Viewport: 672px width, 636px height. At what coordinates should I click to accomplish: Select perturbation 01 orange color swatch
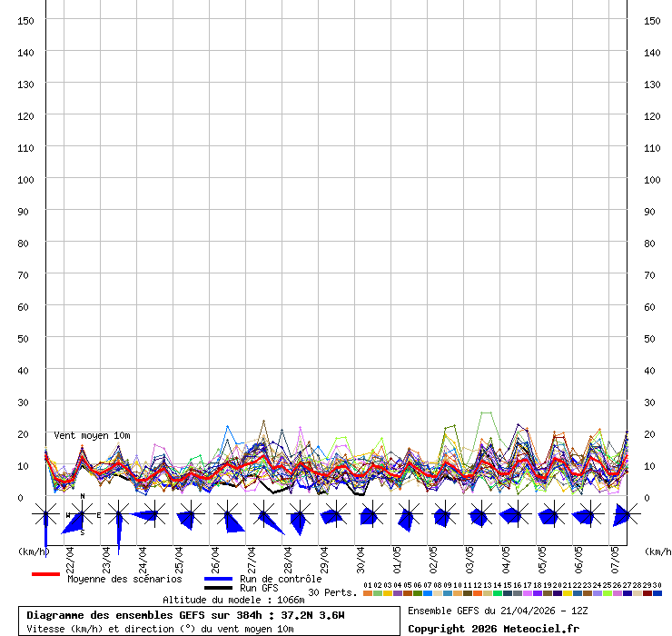(368, 593)
